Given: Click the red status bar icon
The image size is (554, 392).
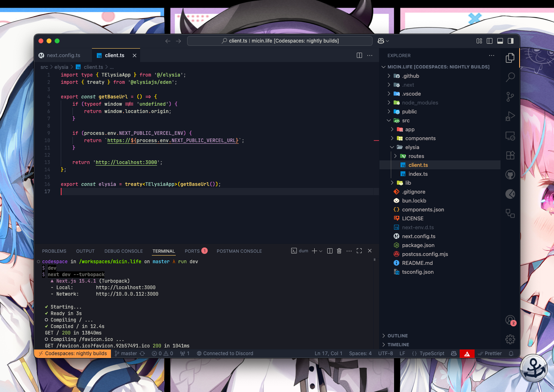Looking at the screenshot, I should [x=467, y=354].
